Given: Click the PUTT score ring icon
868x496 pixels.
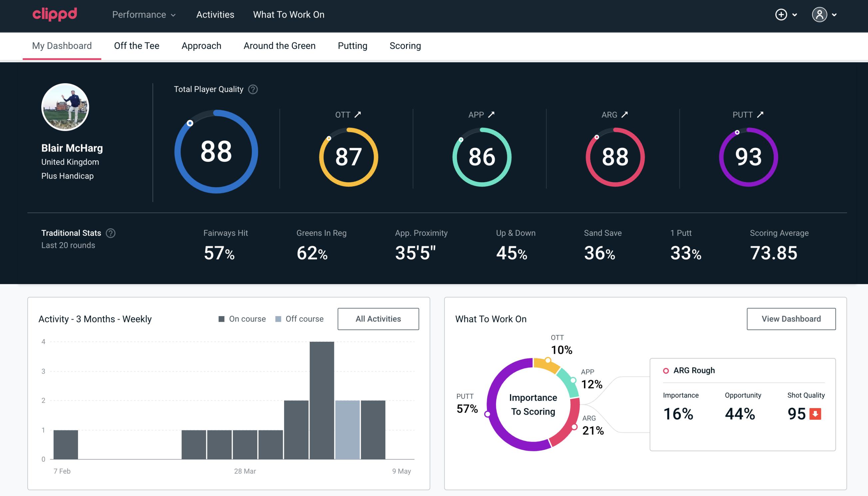Looking at the screenshot, I should pos(747,156).
